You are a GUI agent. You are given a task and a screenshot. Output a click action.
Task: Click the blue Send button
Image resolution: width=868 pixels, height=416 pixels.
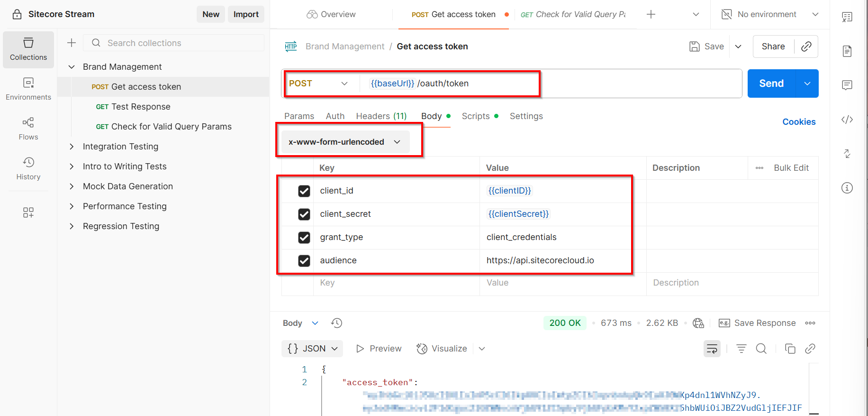[771, 83]
